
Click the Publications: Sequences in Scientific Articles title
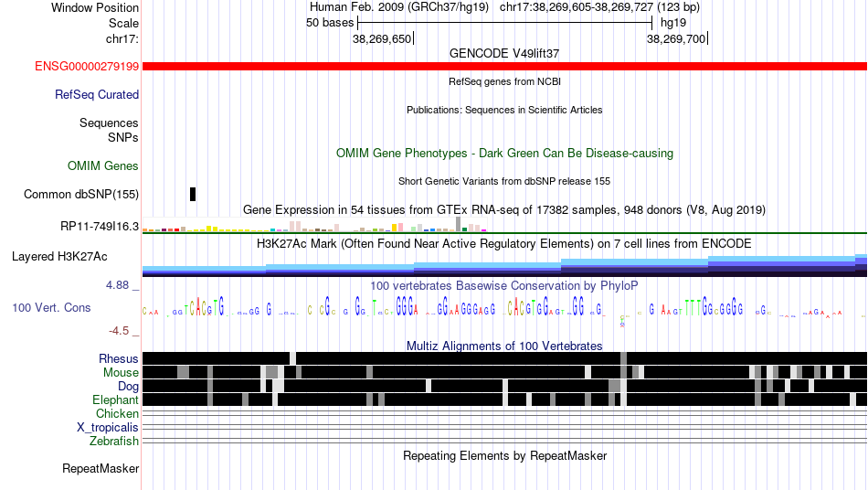[x=504, y=111]
